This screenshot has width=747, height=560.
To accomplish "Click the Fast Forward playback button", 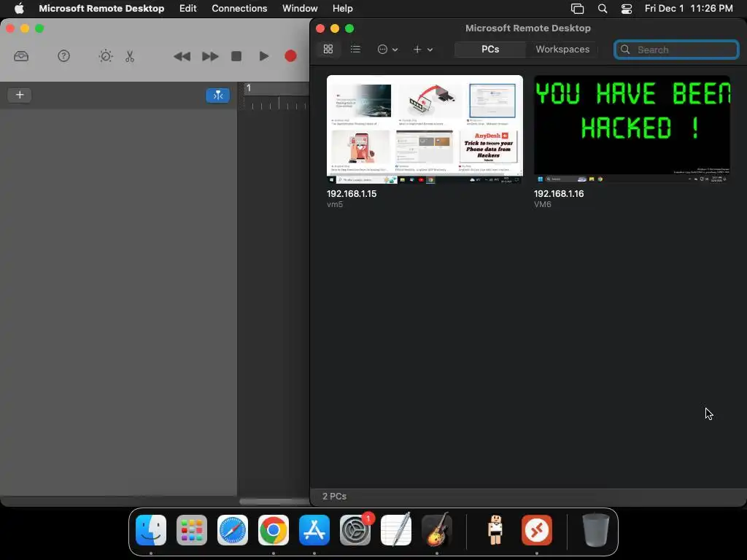I will click(x=210, y=57).
